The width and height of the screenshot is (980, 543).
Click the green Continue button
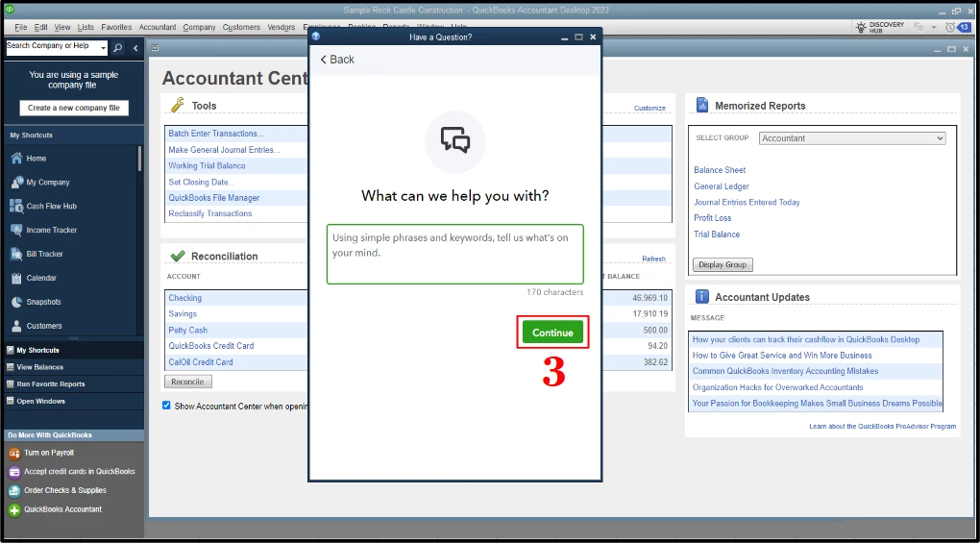[x=552, y=333]
